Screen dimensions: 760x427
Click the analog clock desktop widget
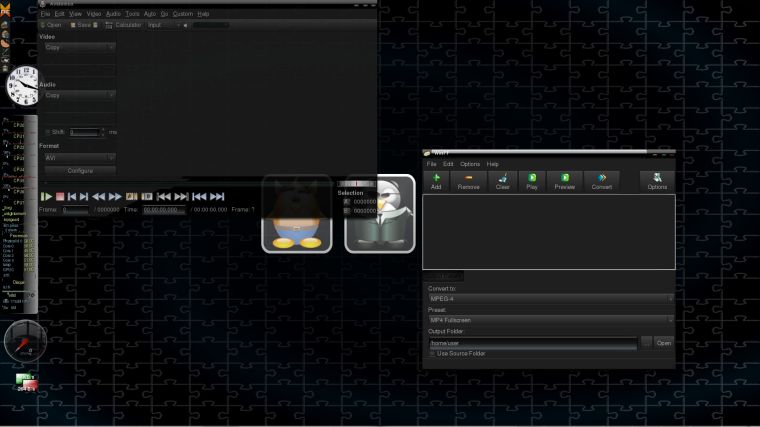pos(23,86)
